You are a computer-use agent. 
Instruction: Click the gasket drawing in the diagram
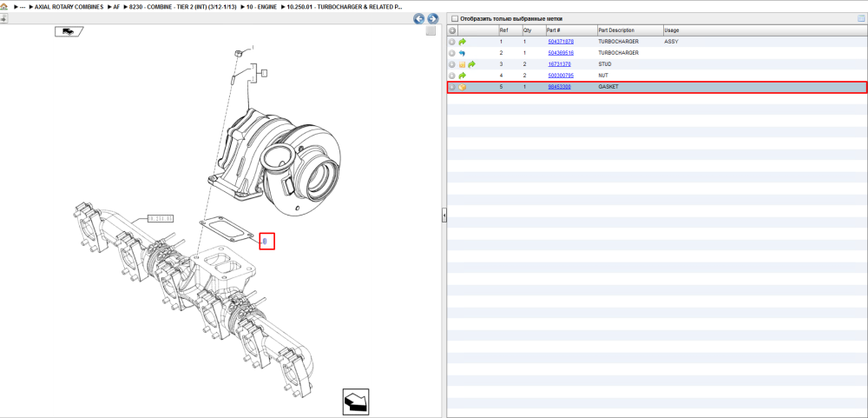tap(226, 230)
